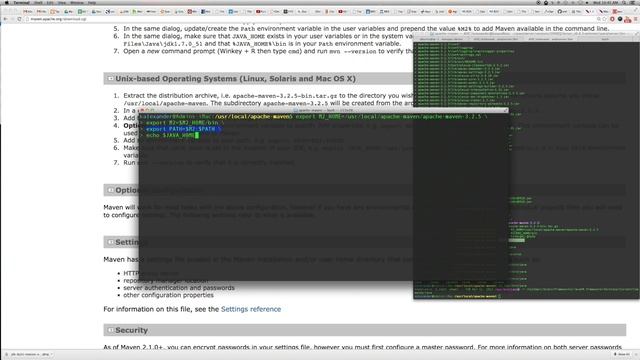Click 'other configuration properties' list item
Image resolution: width=640 pixels, height=360 pixels.
point(168,295)
